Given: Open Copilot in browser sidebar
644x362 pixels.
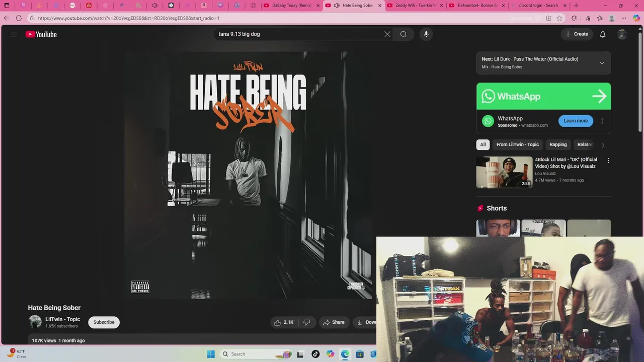Looking at the screenshot, I should pos(636,18).
